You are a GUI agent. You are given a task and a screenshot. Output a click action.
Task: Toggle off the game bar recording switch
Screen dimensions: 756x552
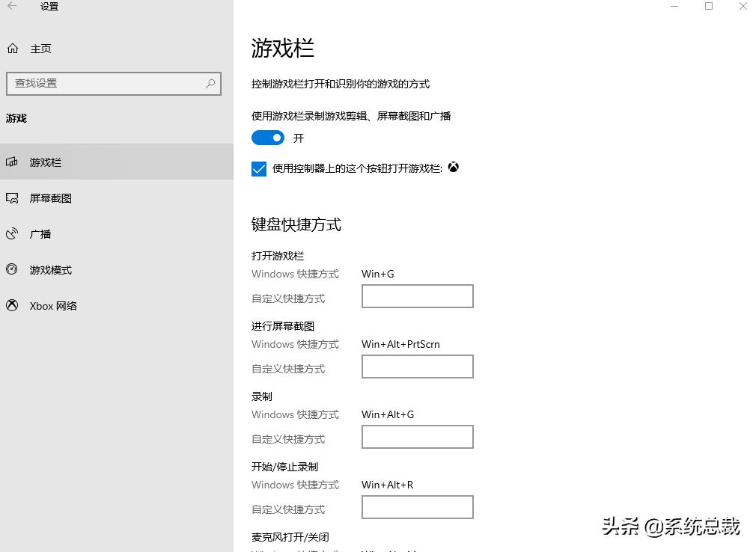tap(267, 138)
